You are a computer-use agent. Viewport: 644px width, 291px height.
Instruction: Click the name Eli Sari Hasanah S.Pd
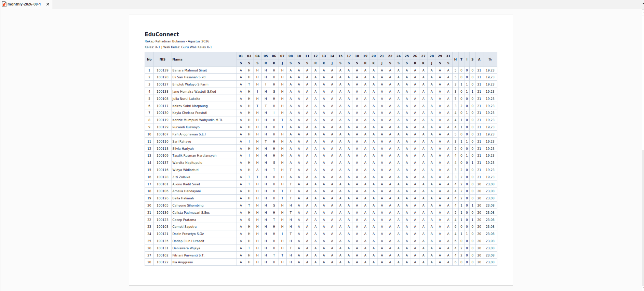[x=189, y=77]
